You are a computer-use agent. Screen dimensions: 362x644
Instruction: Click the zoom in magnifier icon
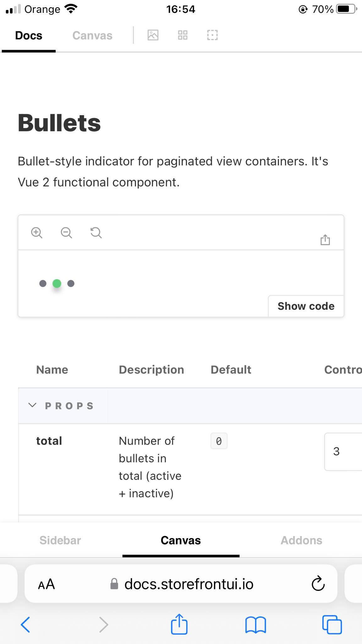click(x=37, y=233)
